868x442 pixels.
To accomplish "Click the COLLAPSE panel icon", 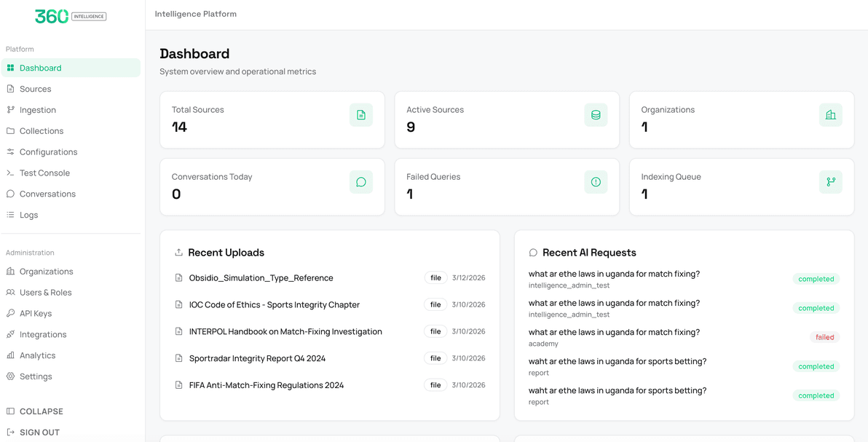I will 10,411.
